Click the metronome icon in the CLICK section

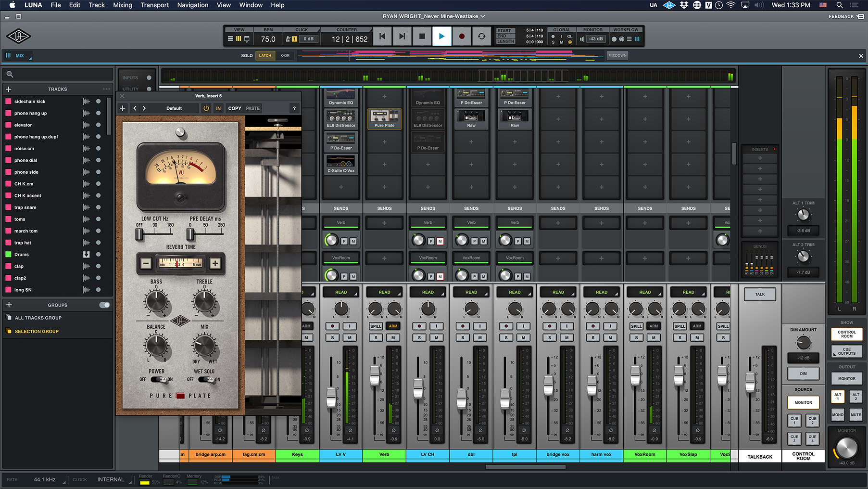pyautogui.click(x=287, y=39)
